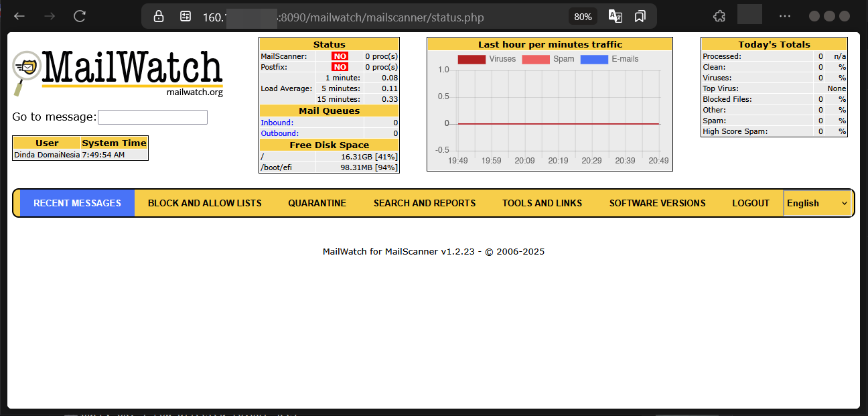
Task: Focus the Go to message field
Action: click(x=153, y=117)
